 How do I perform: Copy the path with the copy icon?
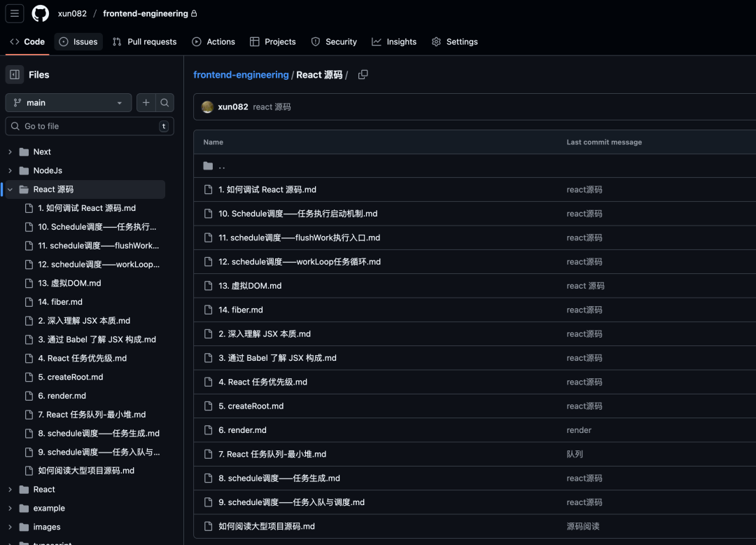(x=363, y=75)
